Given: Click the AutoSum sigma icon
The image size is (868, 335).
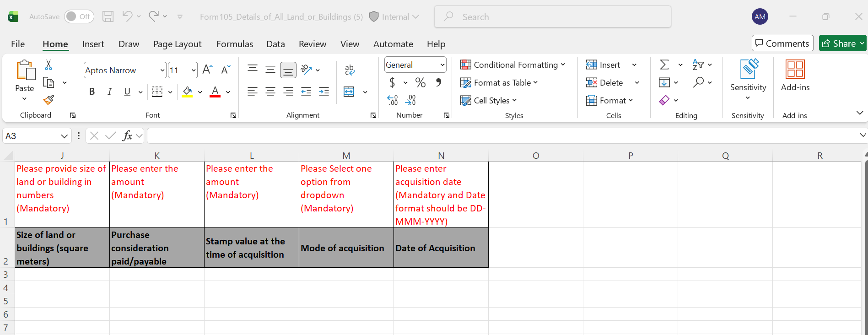Looking at the screenshot, I should tap(664, 65).
